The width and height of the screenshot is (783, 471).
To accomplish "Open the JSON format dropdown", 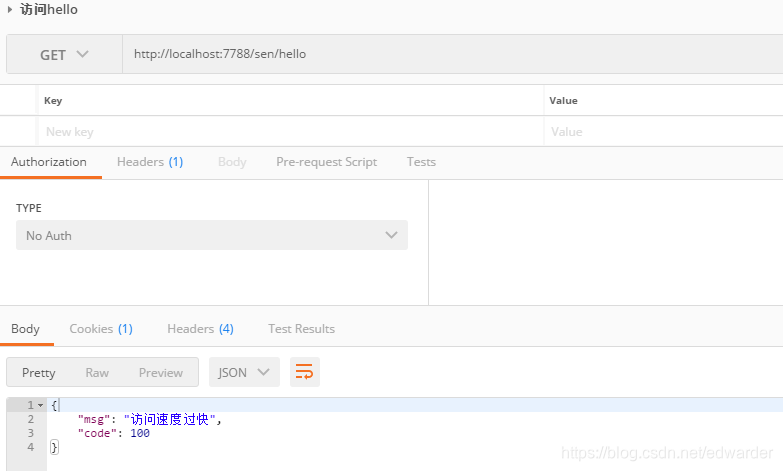I will 244,372.
